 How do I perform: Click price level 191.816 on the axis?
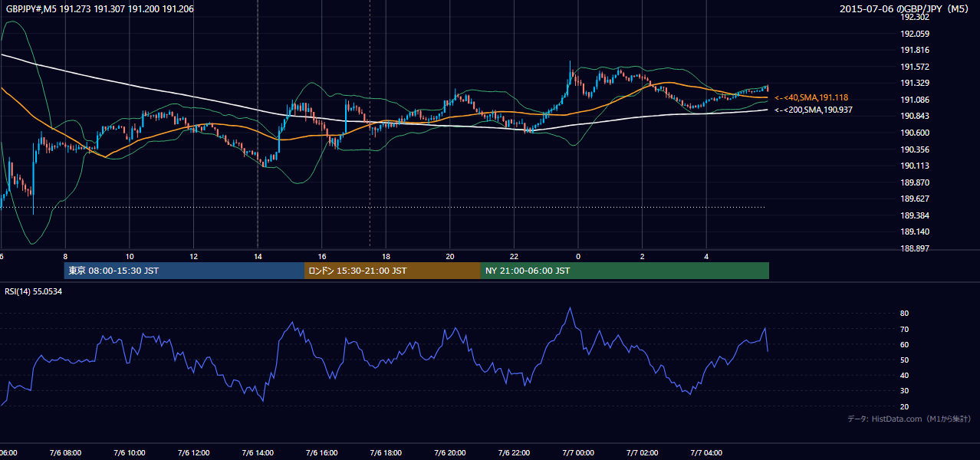click(x=915, y=50)
